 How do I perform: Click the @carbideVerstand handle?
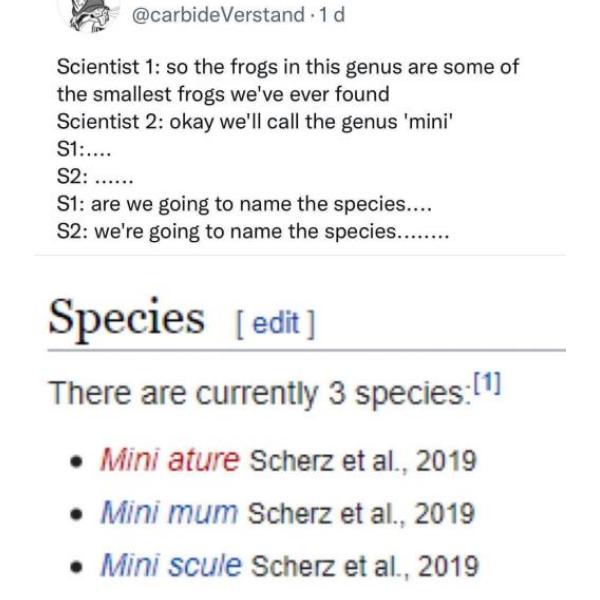click(x=218, y=15)
